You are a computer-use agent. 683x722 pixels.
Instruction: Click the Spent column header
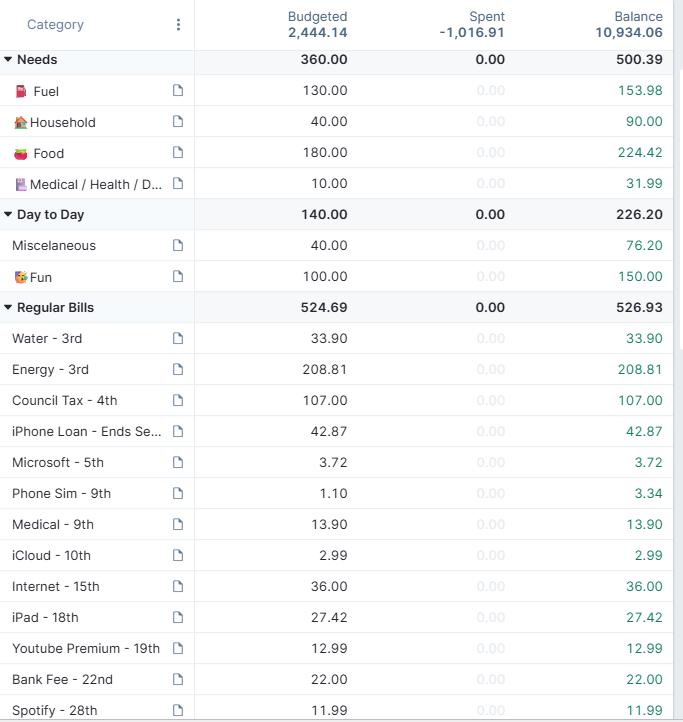point(487,17)
